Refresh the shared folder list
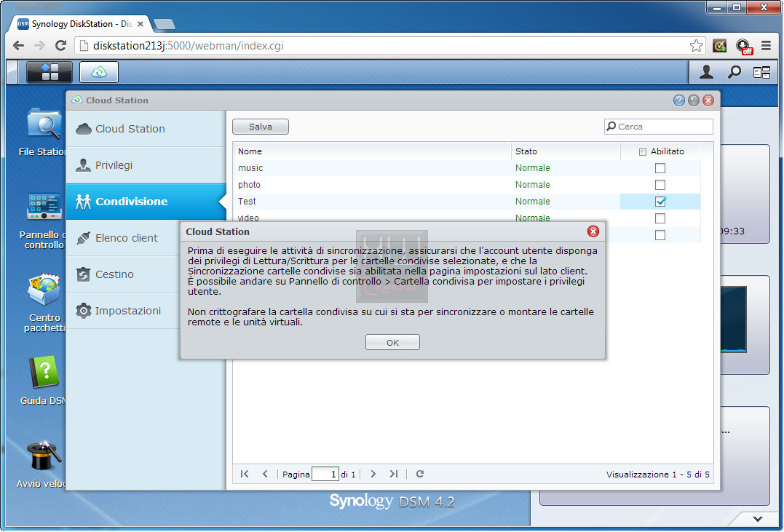Viewport: 784px width, 532px height. [x=420, y=474]
